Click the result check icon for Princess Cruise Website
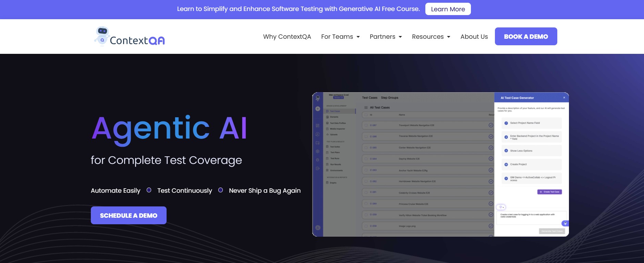Screen dimensions: 644x263 [491, 204]
